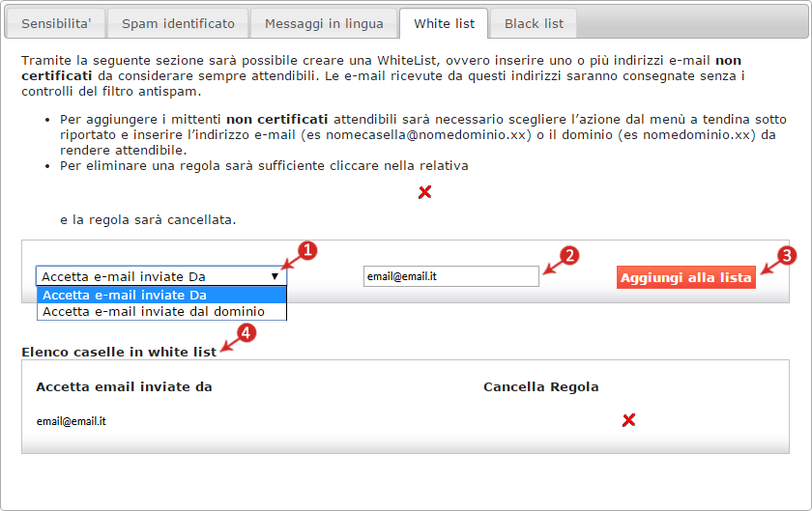Screen dimensions: 812x511
Task: Click the 'Cancella Regola' column header
Action: (x=541, y=386)
